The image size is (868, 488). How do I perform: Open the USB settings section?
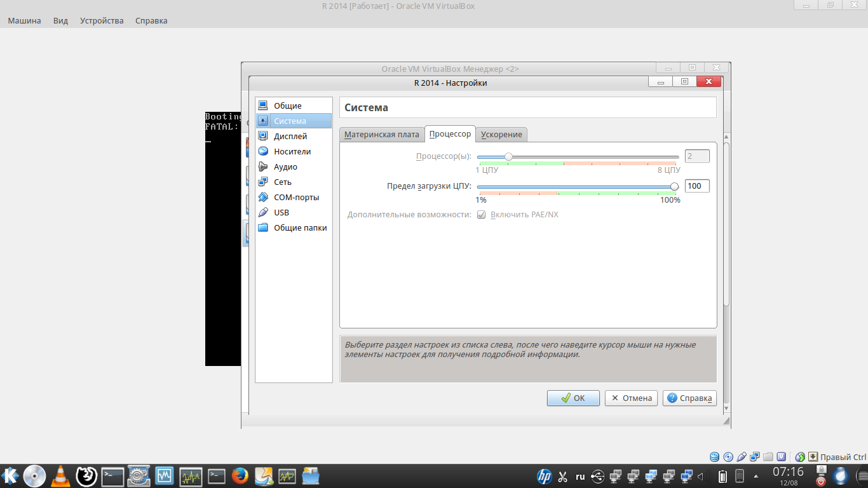point(281,212)
